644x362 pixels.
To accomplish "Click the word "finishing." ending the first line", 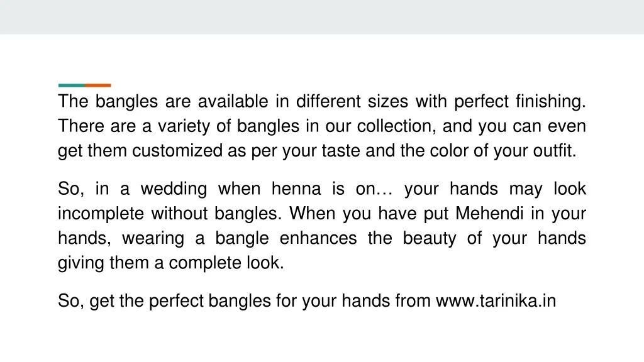I will coord(550,101).
